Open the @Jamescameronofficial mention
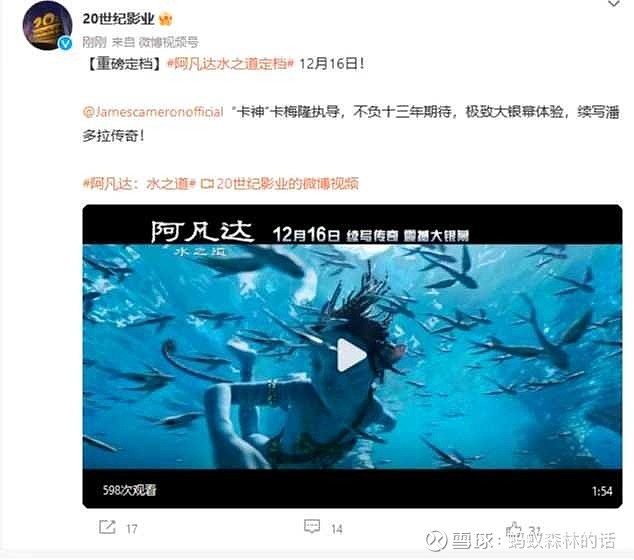634x560 pixels. coord(153,112)
